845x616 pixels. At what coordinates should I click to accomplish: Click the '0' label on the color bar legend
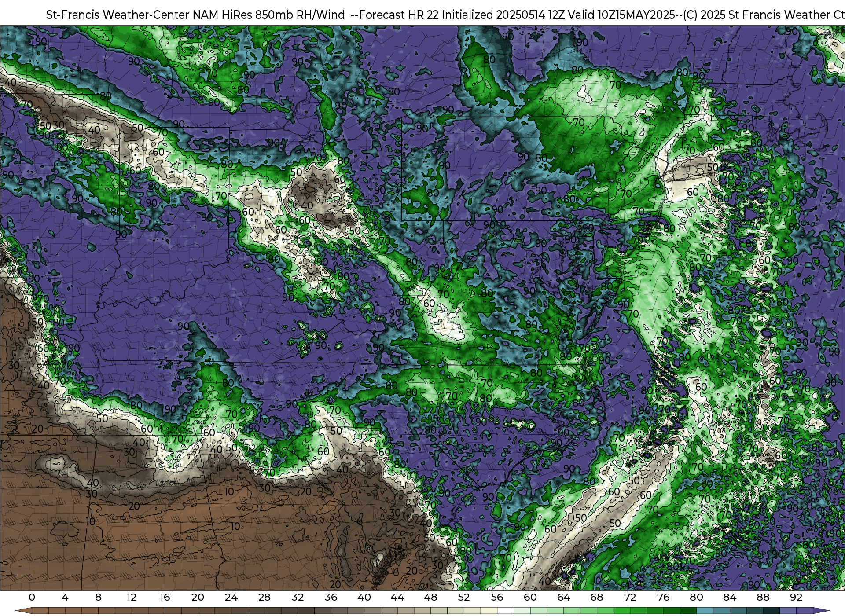pos(32,598)
